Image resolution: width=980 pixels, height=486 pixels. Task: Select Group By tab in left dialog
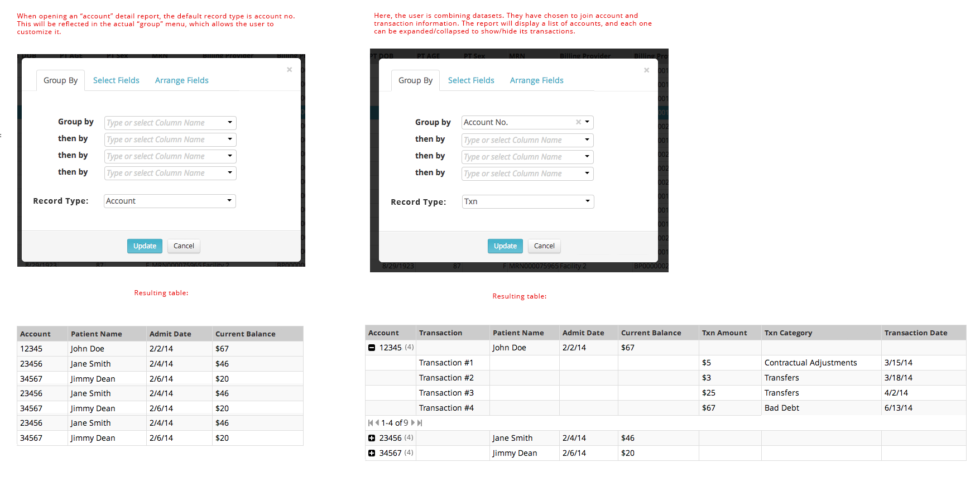[x=60, y=80]
